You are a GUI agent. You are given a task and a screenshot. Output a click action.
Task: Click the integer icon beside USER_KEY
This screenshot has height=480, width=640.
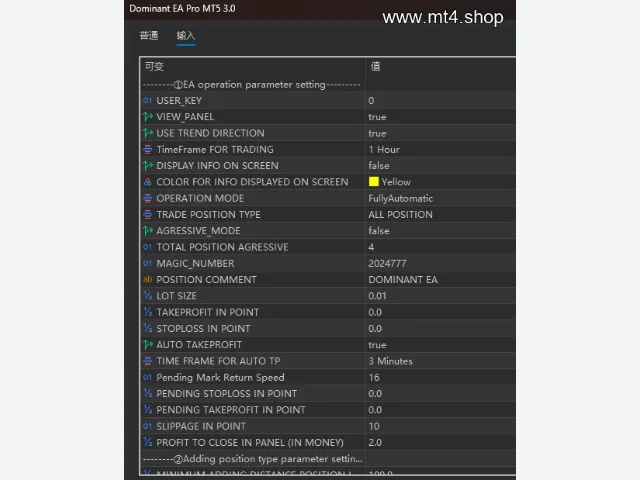click(x=147, y=100)
